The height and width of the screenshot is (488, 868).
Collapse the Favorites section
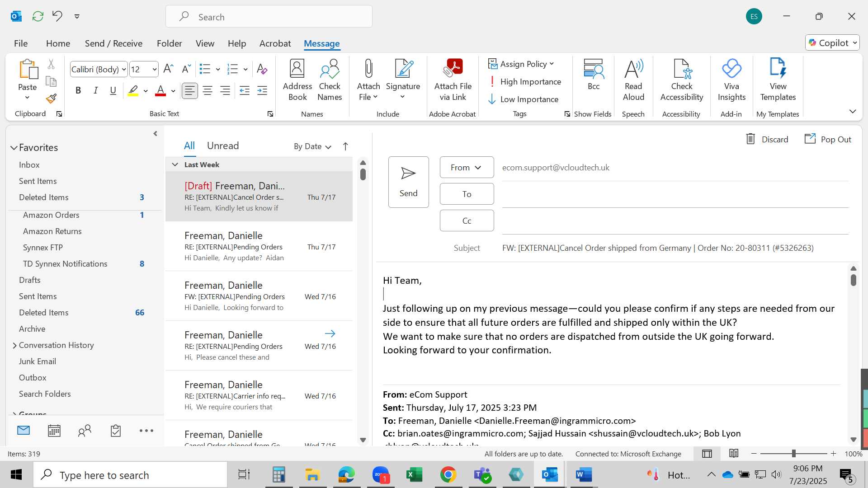14,148
